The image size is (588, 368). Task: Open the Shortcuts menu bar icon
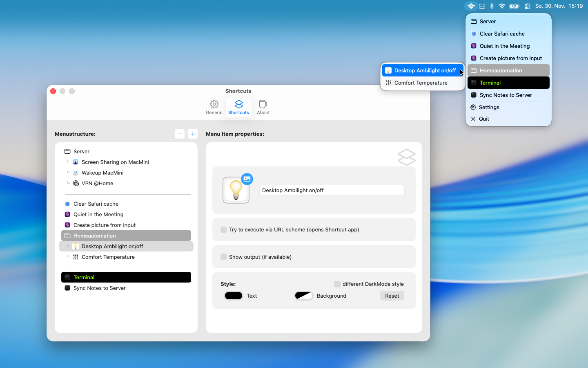click(x=471, y=6)
